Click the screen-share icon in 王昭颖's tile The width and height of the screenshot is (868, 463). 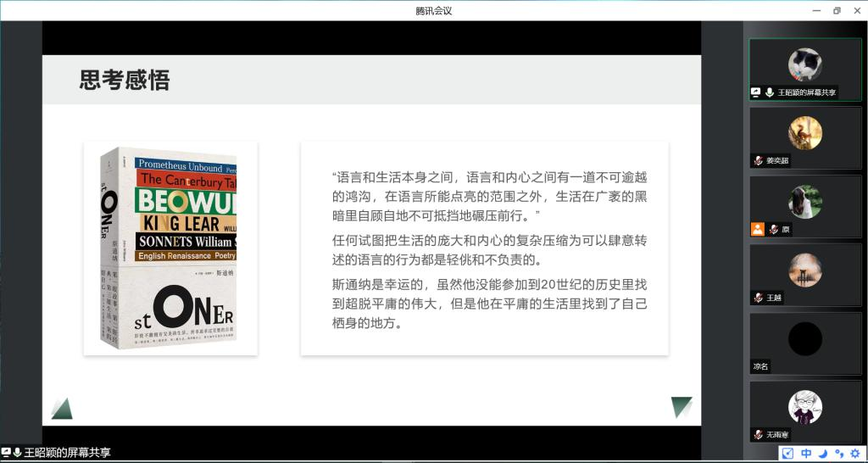click(x=756, y=92)
